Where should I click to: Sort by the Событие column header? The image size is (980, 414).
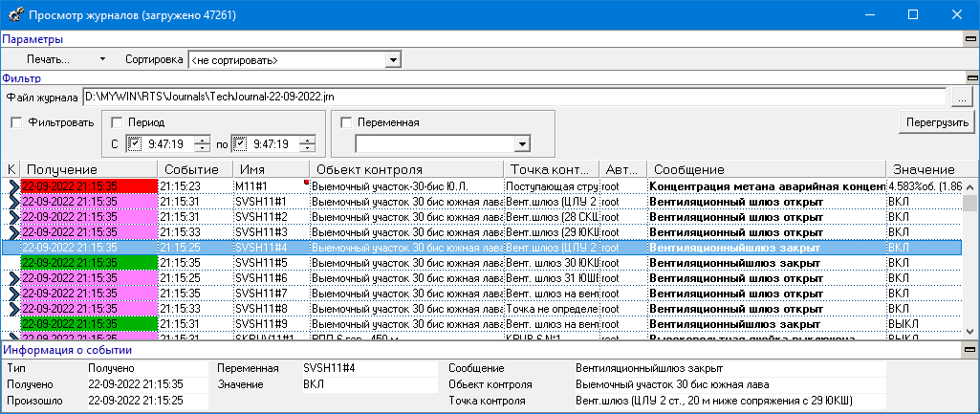196,169
